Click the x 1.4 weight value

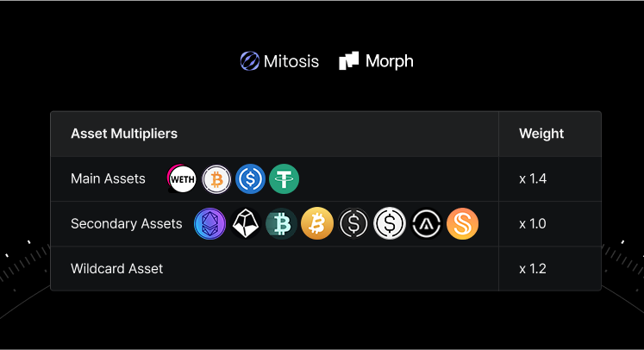pyautogui.click(x=533, y=178)
